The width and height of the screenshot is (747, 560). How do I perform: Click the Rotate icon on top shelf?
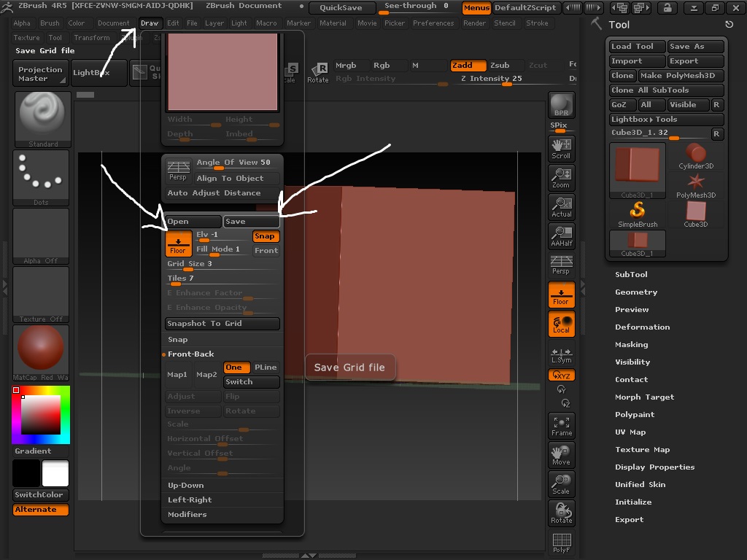coord(318,74)
